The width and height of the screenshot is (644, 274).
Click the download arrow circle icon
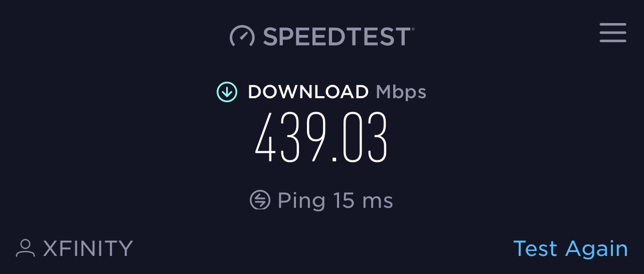coord(227,92)
